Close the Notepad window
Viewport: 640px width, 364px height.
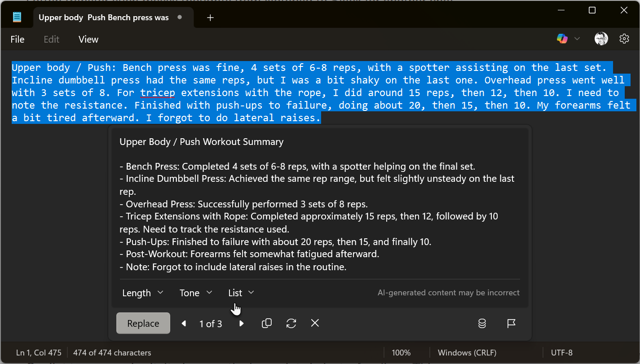coord(624,10)
